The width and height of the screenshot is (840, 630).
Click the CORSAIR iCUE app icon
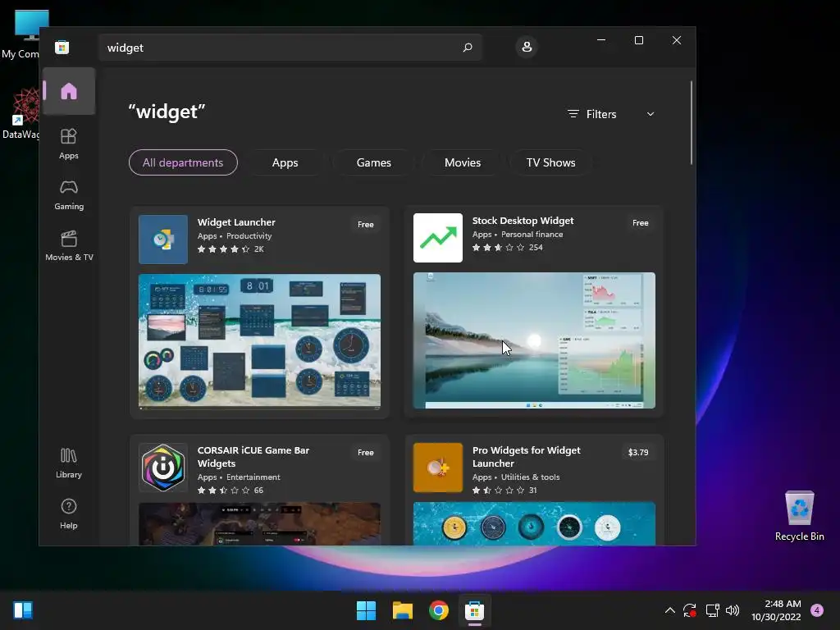point(163,468)
